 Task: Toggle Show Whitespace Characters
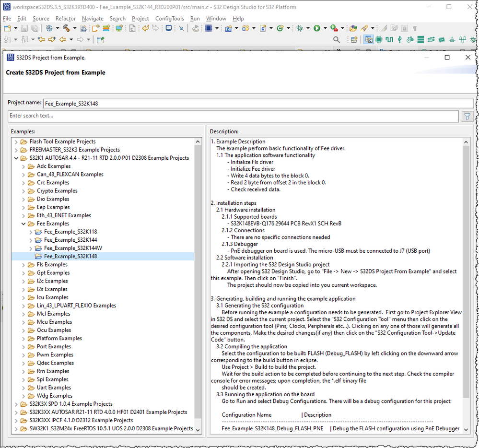coord(414,29)
